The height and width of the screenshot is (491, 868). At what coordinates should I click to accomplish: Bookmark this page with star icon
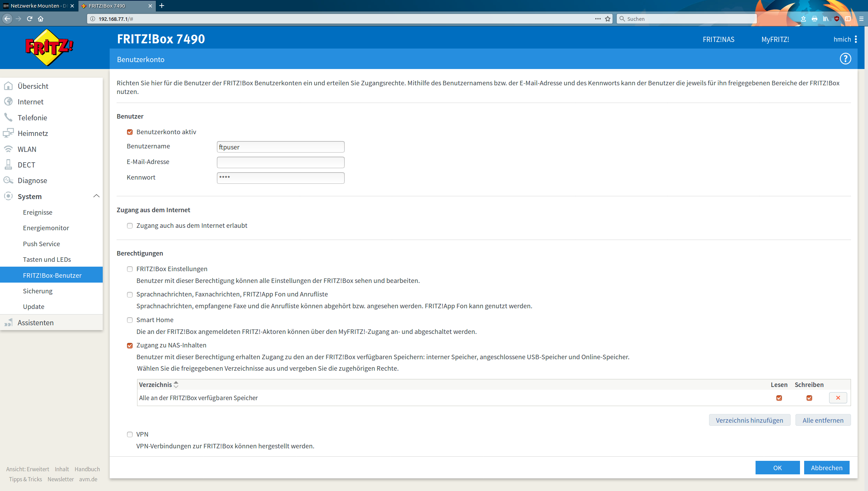click(608, 19)
